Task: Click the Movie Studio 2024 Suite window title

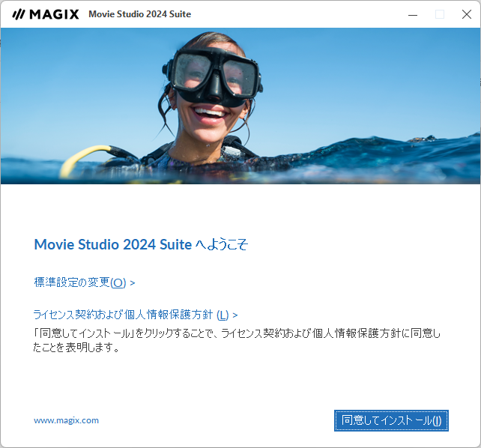Action: pyautogui.click(x=139, y=14)
